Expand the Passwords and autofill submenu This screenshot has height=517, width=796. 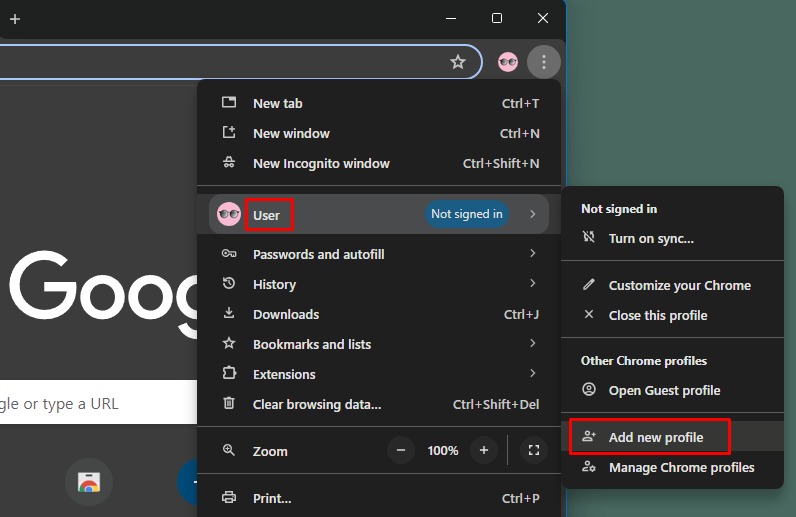pyautogui.click(x=318, y=254)
